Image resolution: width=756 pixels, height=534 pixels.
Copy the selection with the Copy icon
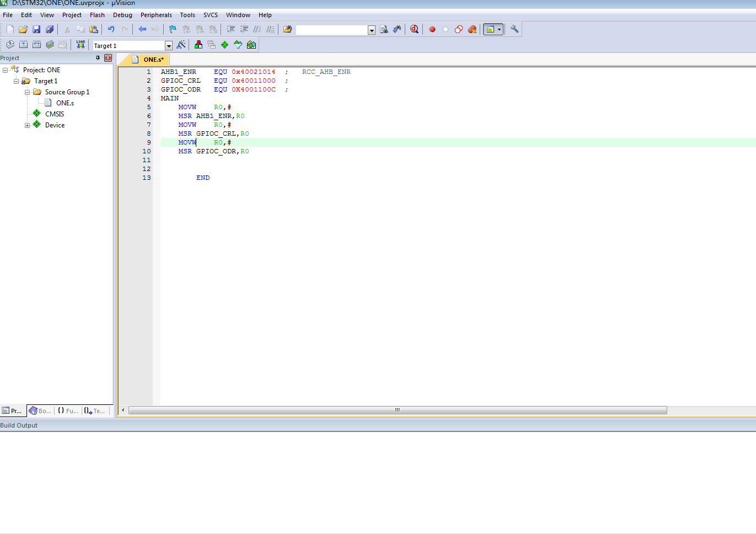pos(81,29)
